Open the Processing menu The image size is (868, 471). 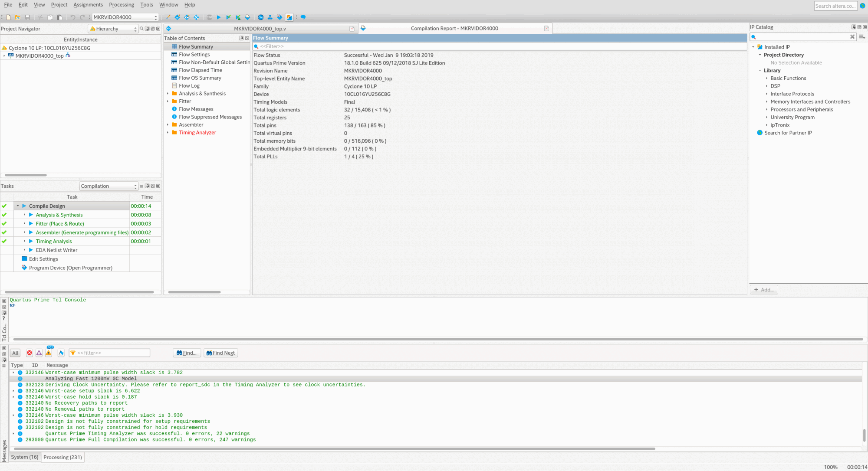tap(121, 5)
